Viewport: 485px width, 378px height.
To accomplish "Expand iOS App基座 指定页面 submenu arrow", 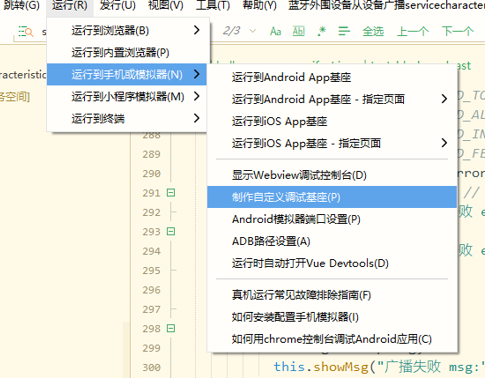I will (444, 143).
